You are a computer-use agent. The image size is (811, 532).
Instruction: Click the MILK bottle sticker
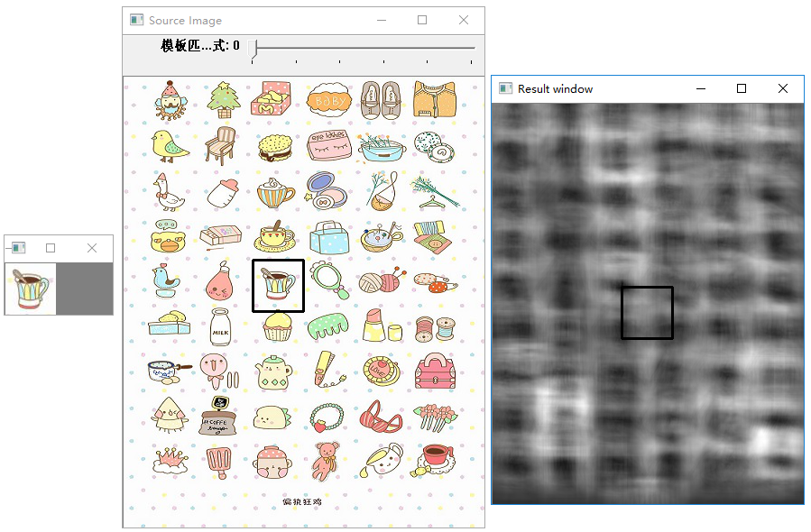(x=221, y=326)
